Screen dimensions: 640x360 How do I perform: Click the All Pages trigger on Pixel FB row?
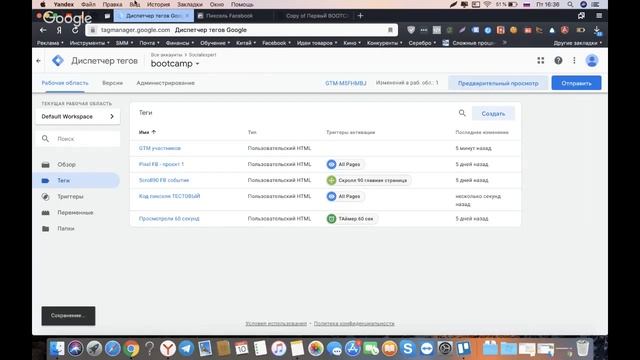345,164
